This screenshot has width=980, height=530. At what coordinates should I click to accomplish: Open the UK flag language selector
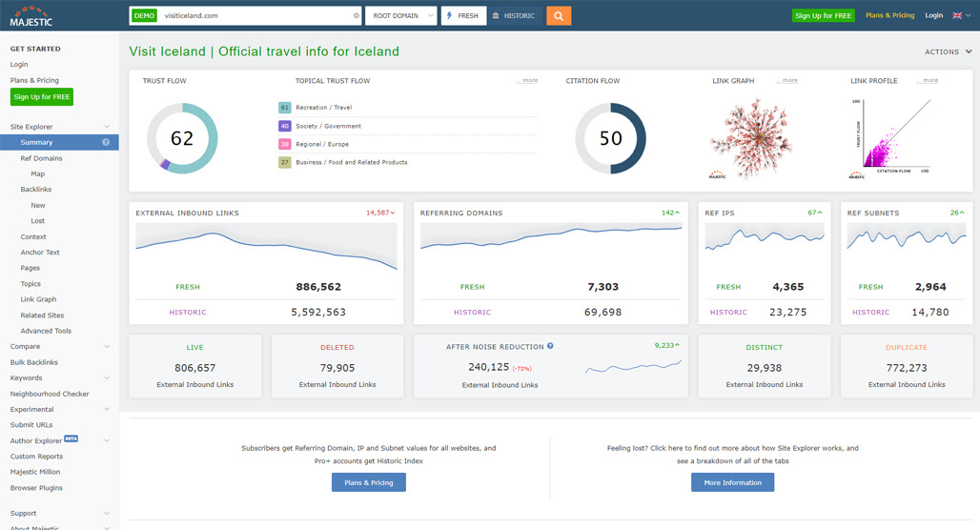(961, 15)
